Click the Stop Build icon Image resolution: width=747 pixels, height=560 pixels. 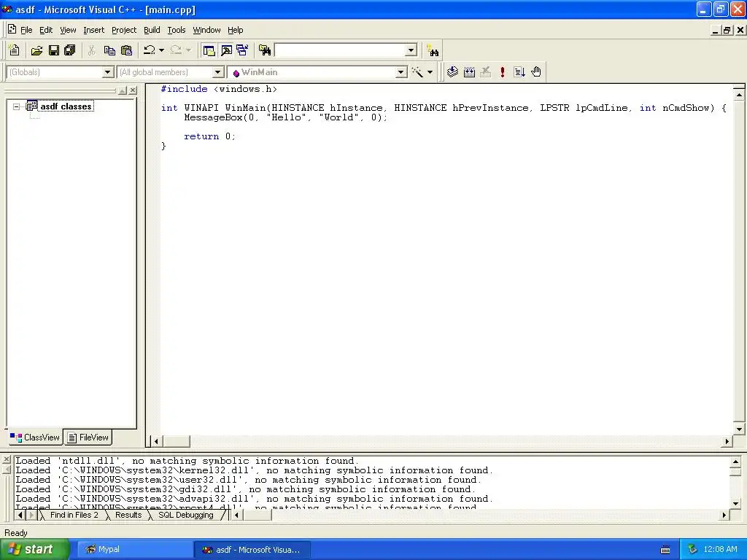click(x=485, y=72)
